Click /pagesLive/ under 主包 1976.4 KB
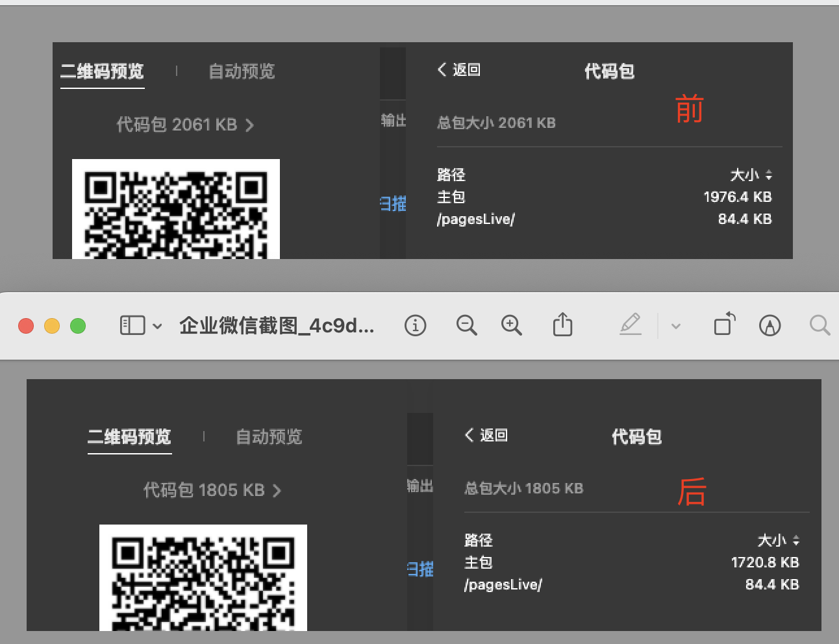The width and height of the screenshot is (839, 644). click(x=476, y=219)
